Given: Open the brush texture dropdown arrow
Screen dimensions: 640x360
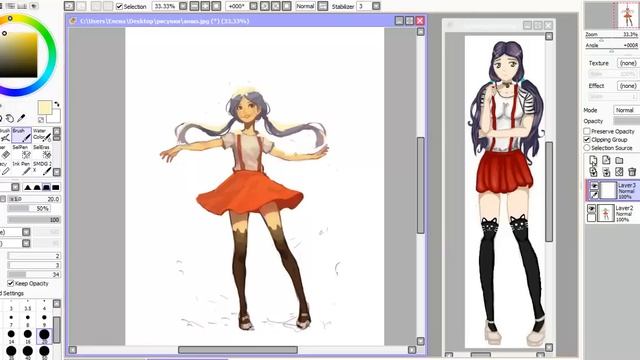Looking at the screenshot, I should click(26, 243).
